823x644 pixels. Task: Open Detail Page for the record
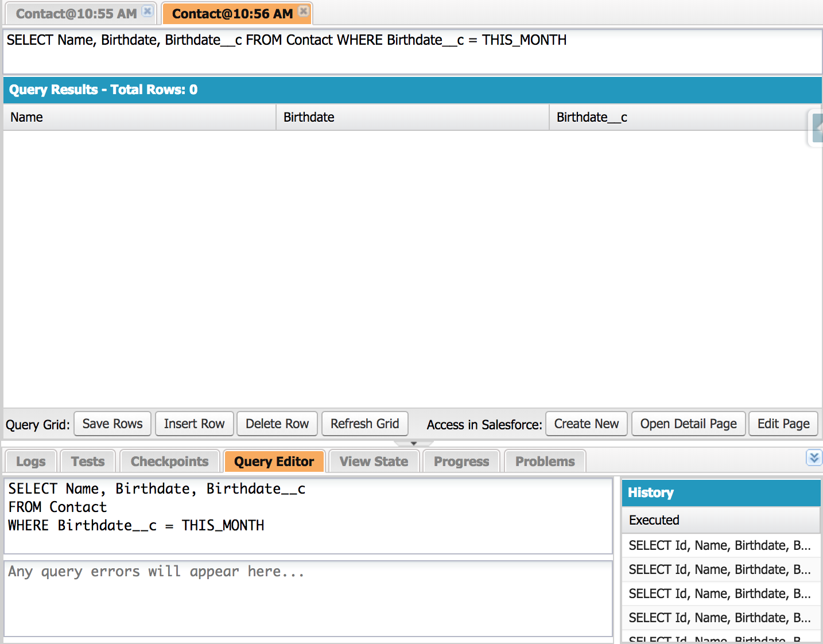689,424
